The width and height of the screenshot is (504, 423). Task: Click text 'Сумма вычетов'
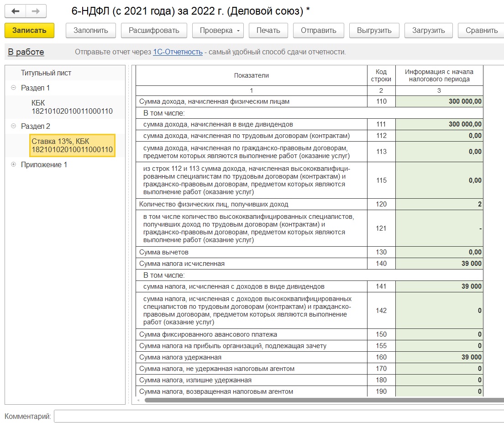(x=163, y=252)
